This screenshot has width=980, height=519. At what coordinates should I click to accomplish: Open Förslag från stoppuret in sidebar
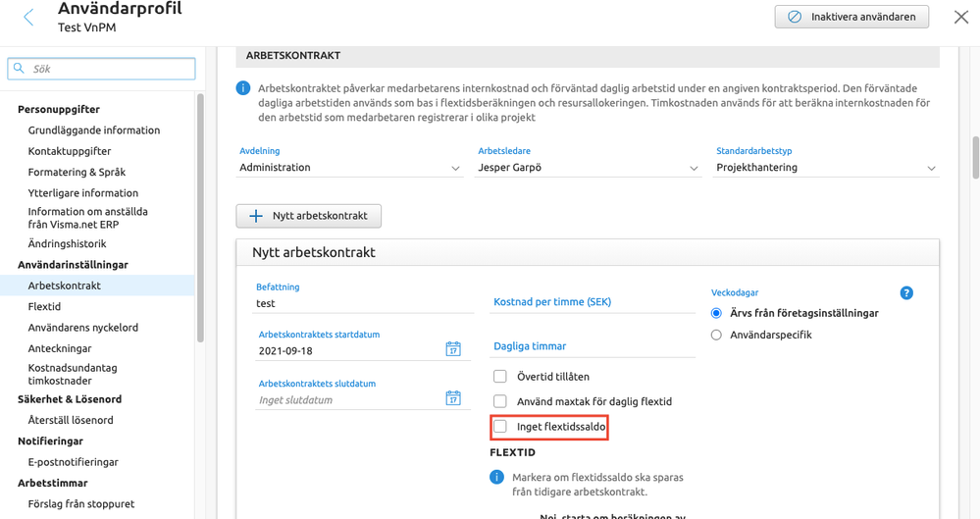point(81,504)
